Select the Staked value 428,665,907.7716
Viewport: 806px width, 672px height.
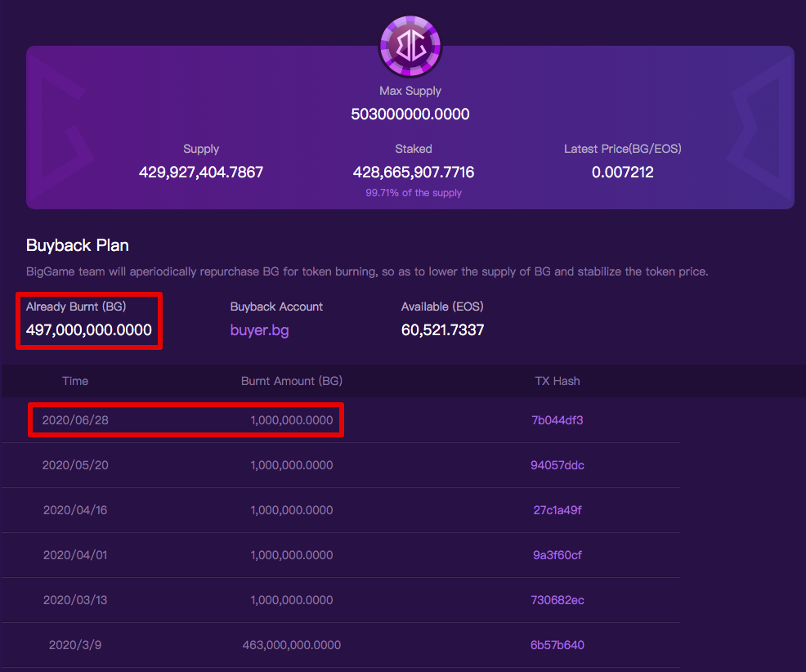point(414,172)
